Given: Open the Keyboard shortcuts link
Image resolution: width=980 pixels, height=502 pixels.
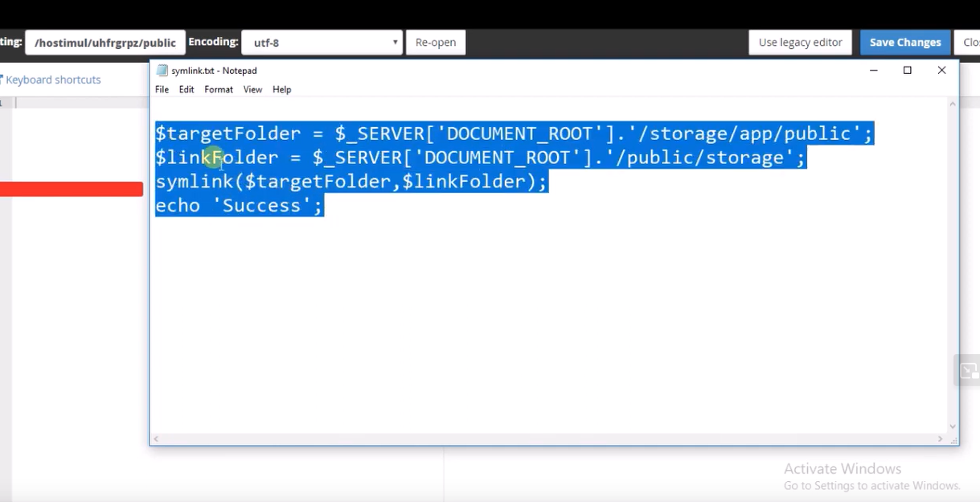Looking at the screenshot, I should point(53,80).
